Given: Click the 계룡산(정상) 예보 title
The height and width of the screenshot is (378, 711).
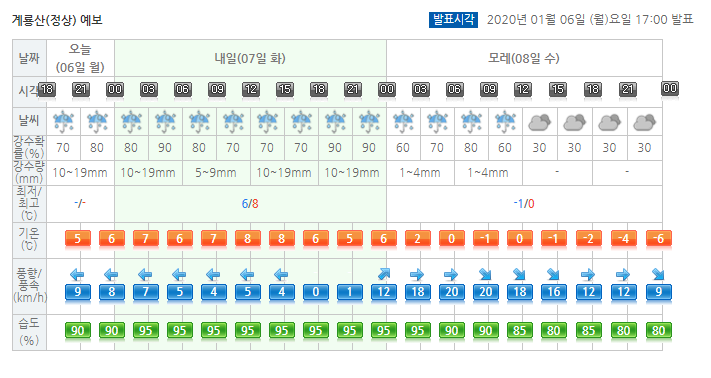Looking at the screenshot, I should [57, 20].
